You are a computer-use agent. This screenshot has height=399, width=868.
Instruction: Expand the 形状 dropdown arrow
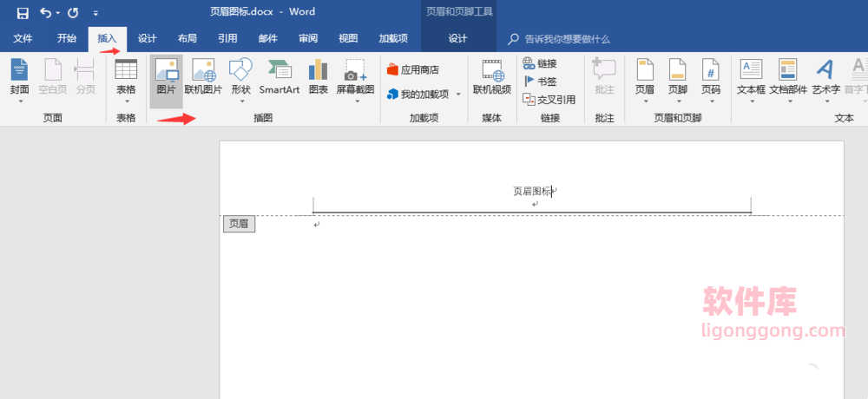[x=240, y=101]
